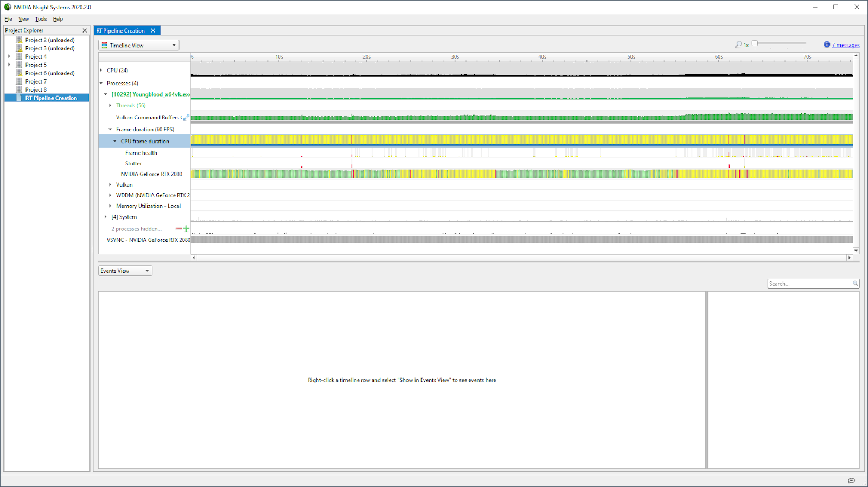Image resolution: width=868 pixels, height=487 pixels.
Task: Click the blue info icon beside messages
Action: (827, 44)
